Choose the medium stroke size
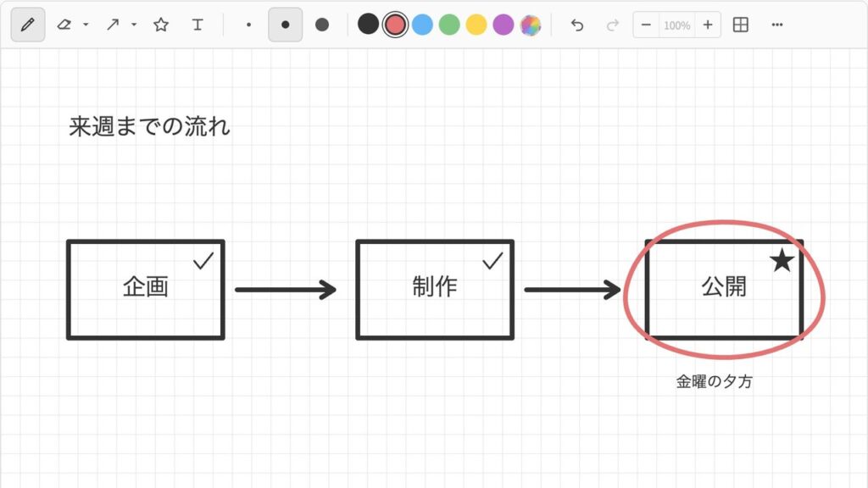The height and width of the screenshot is (488, 868). [x=285, y=25]
